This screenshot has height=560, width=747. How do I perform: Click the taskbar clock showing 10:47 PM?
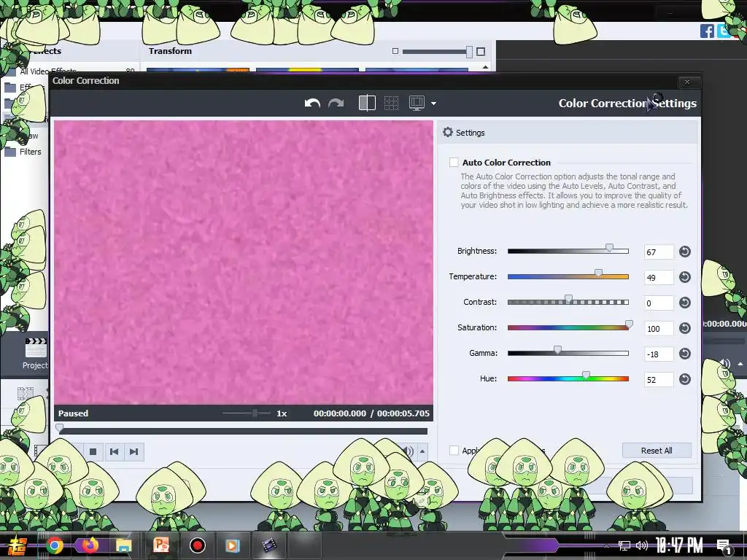(x=679, y=545)
